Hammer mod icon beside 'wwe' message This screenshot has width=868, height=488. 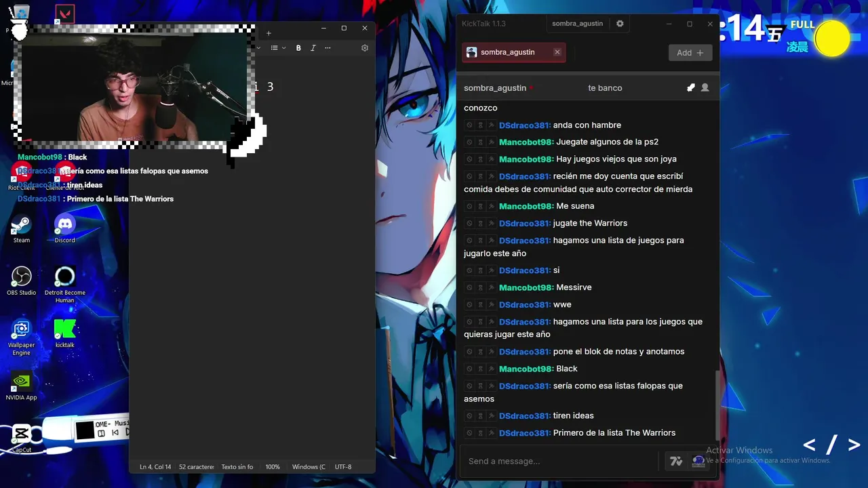pyautogui.click(x=491, y=305)
